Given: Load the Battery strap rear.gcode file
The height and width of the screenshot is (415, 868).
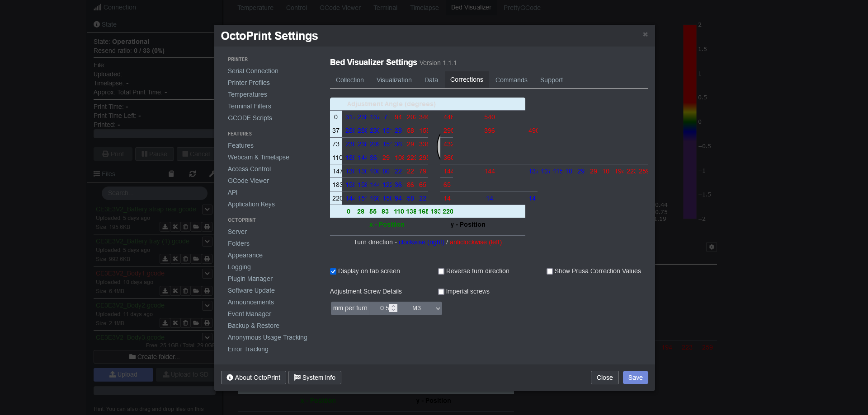Looking at the screenshot, I should point(196,227).
